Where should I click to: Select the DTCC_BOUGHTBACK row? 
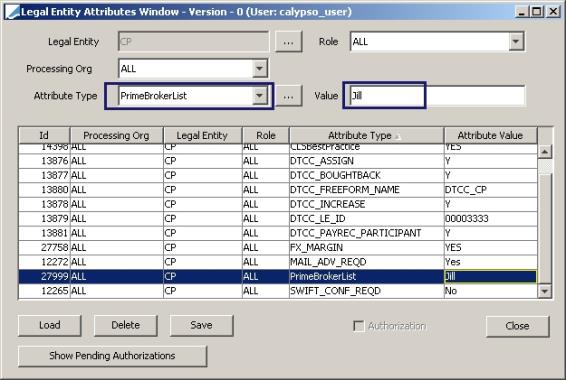278,175
